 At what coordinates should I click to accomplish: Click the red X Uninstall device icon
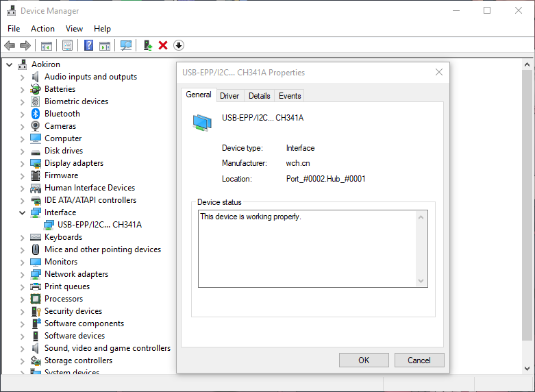163,45
